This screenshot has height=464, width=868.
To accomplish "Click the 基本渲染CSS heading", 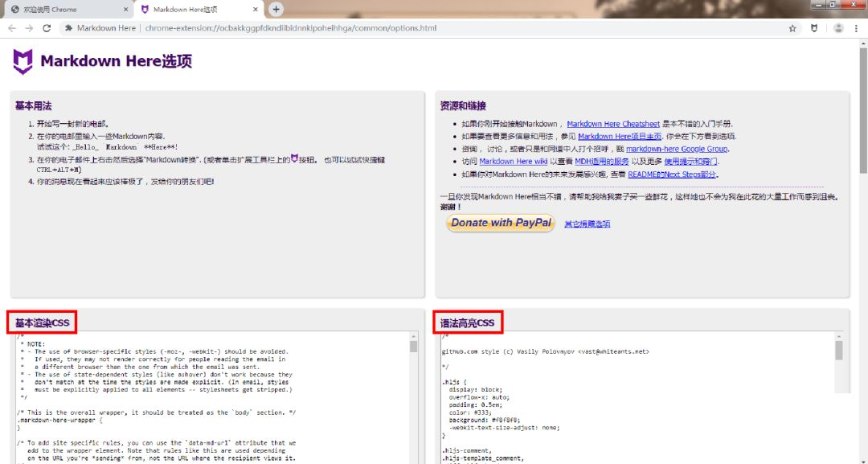I will pos(42,322).
